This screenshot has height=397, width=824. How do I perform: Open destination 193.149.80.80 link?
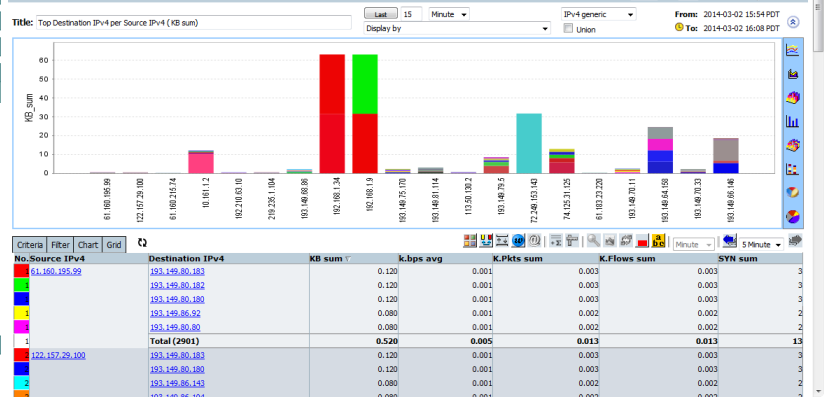[175, 327]
